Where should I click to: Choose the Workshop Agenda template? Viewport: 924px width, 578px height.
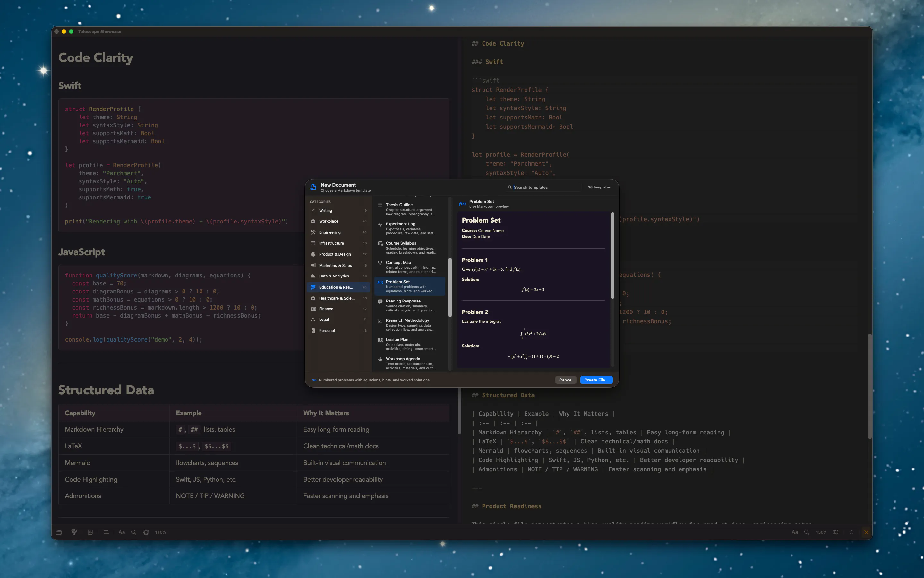click(x=410, y=363)
